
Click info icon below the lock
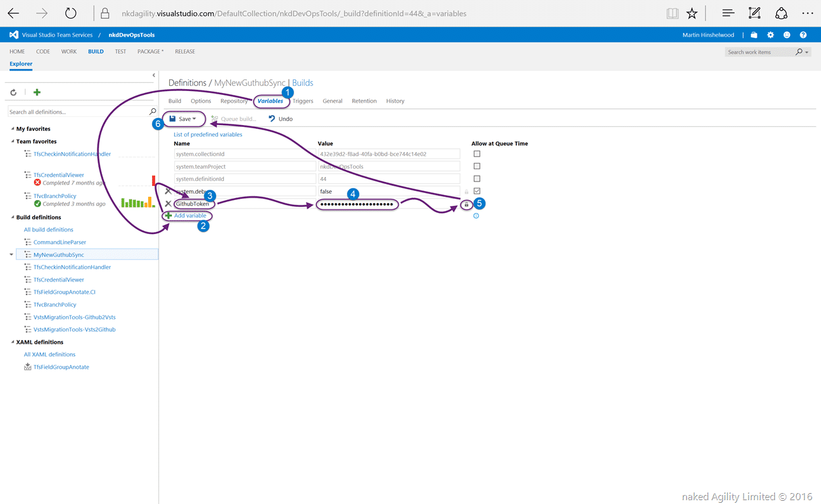(x=476, y=216)
